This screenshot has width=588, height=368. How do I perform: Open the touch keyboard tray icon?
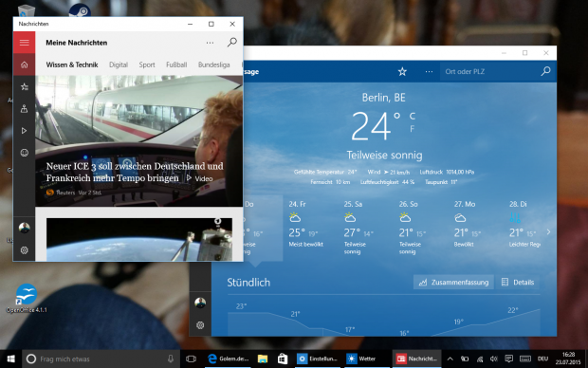(525, 359)
